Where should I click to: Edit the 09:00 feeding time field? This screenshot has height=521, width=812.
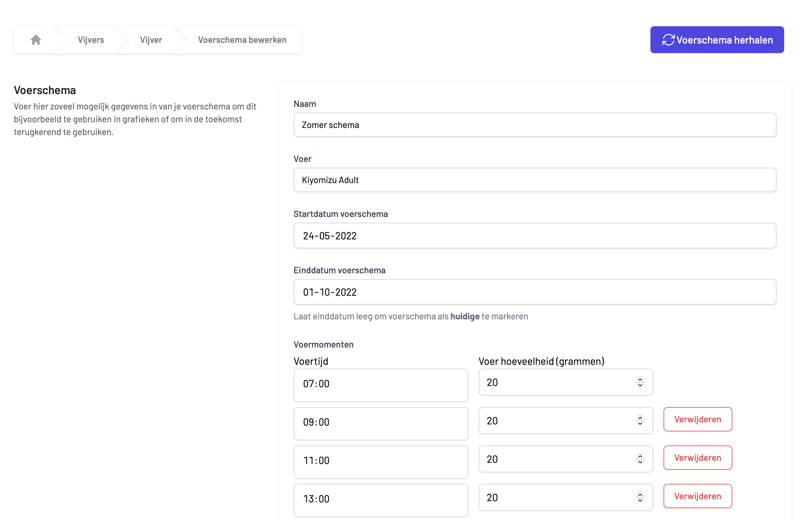[380, 423]
